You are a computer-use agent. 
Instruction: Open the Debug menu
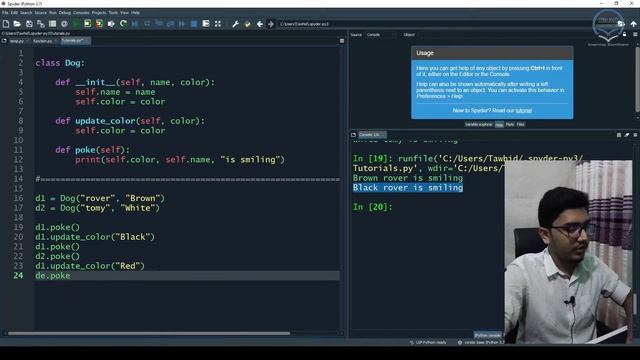(64, 13)
